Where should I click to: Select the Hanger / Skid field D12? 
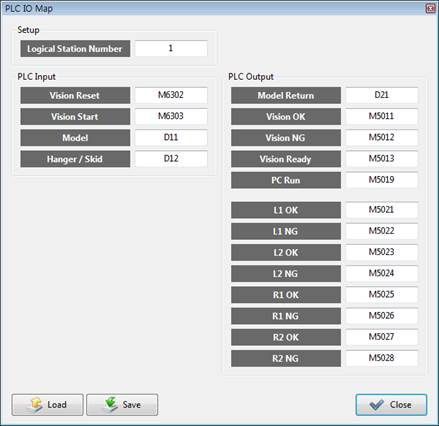click(x=171, y=159)
